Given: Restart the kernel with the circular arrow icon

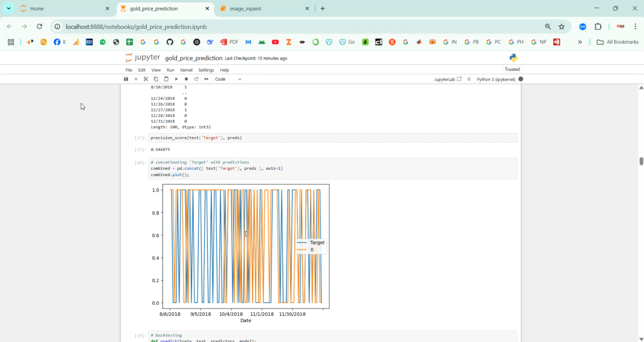Looking at the screenshot, I should 196,79.
